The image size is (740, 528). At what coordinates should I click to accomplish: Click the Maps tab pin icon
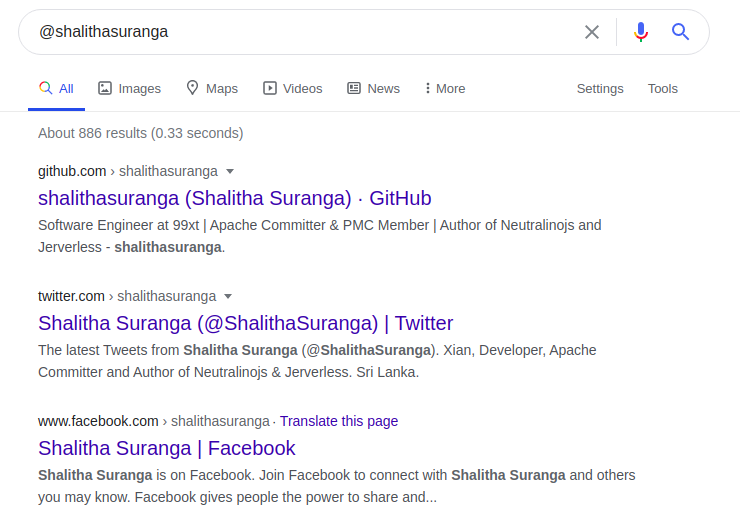(x=192, y=88)
